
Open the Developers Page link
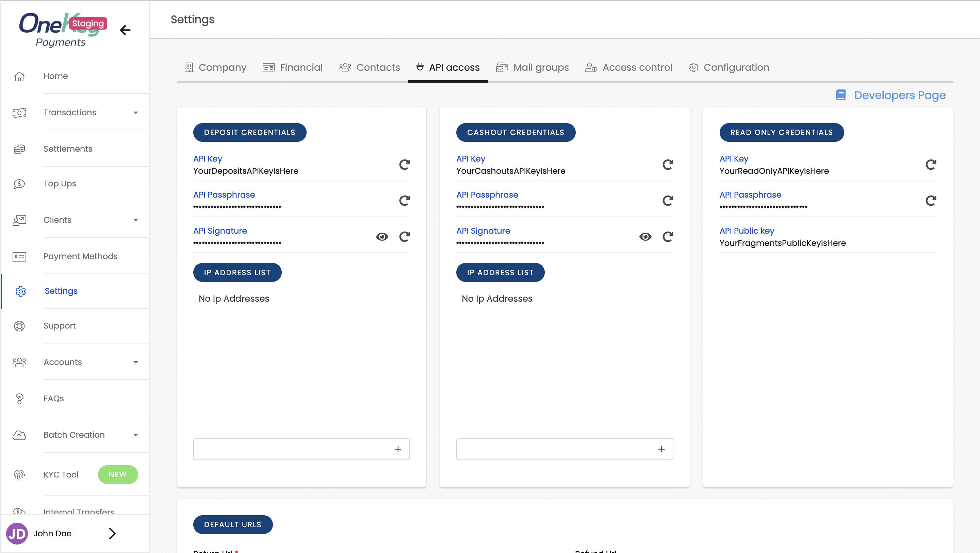[x=899, y=95]
